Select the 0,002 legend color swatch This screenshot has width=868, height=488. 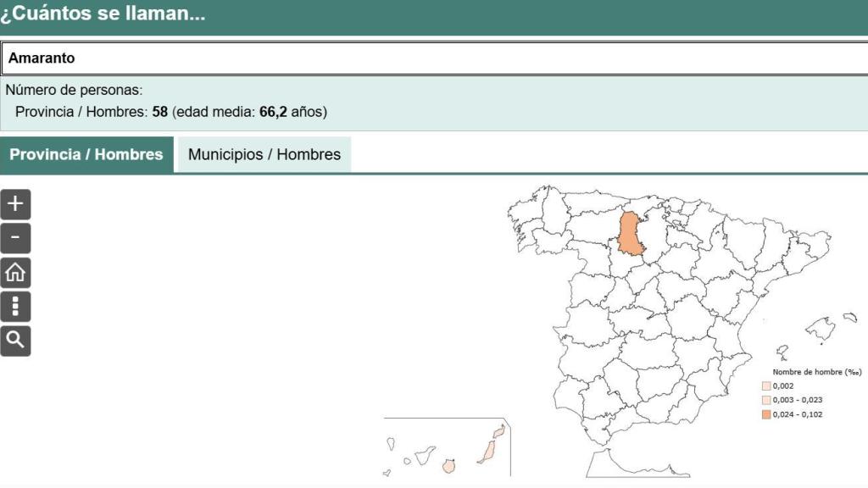[x=766, y=385]
